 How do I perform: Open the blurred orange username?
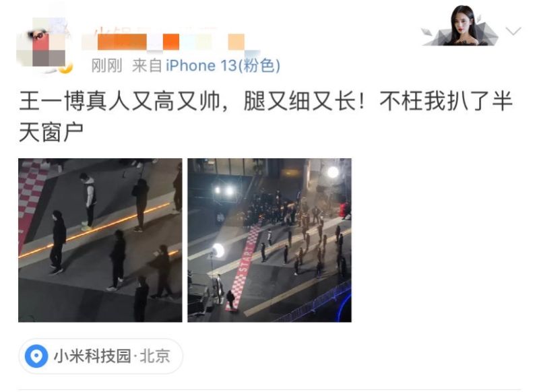[x=169, y=41]
